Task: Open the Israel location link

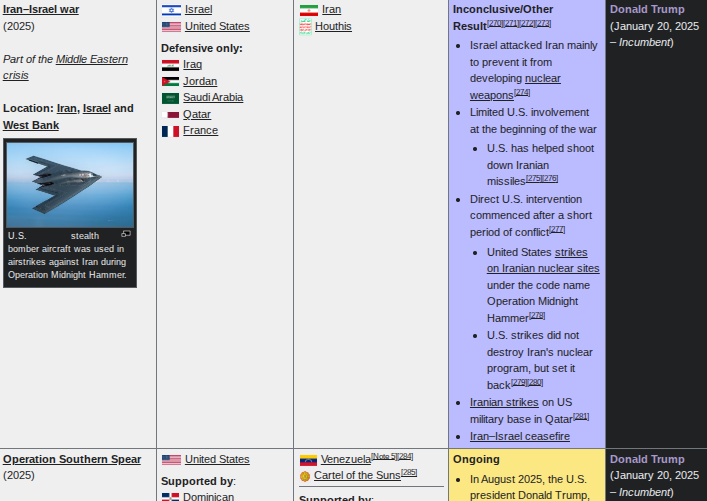Action: (x=96, y=109)
